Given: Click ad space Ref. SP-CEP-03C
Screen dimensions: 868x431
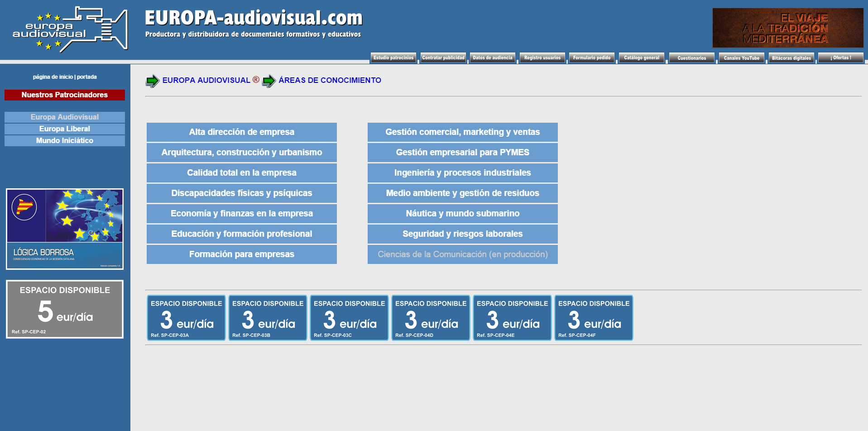Looking at the screenshot, I should [349, 318].
